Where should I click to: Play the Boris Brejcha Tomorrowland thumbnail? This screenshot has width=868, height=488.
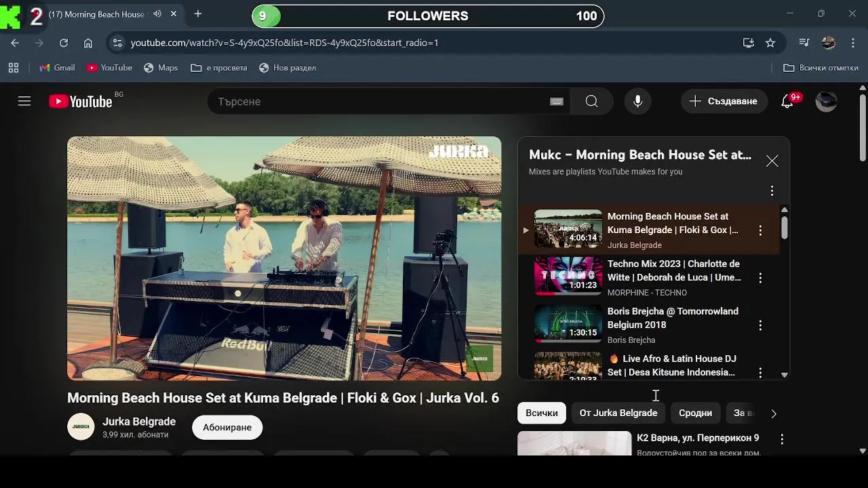coord(568,324)
